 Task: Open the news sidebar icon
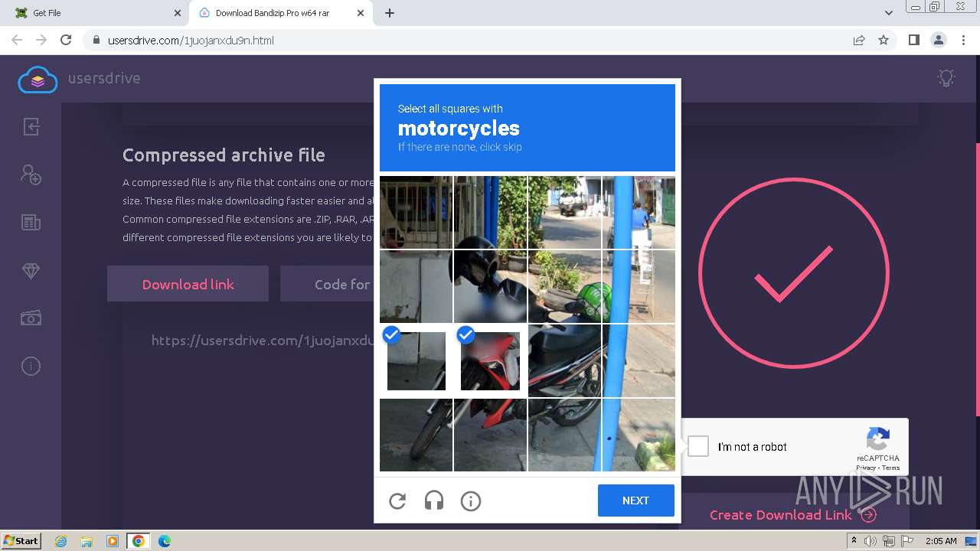click(x=31, y=223)
